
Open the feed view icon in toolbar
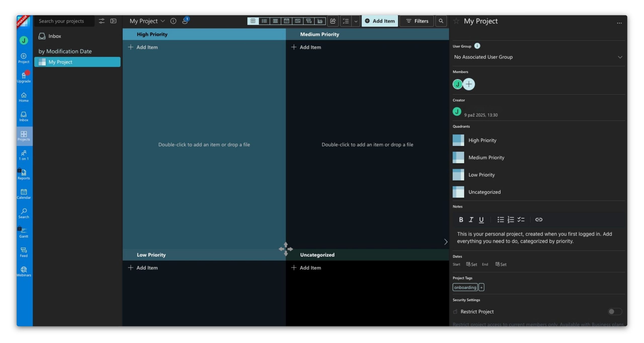pyautogui.click(x=309, y=21)
